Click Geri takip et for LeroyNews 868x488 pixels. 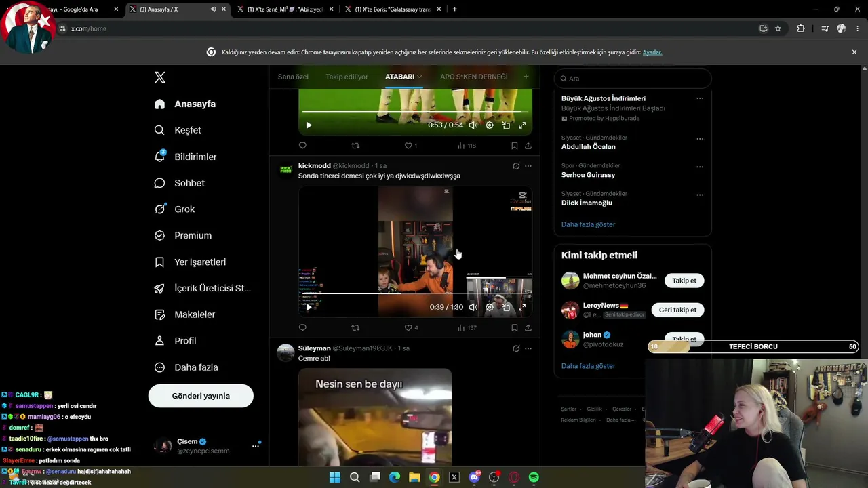(677, 310)
